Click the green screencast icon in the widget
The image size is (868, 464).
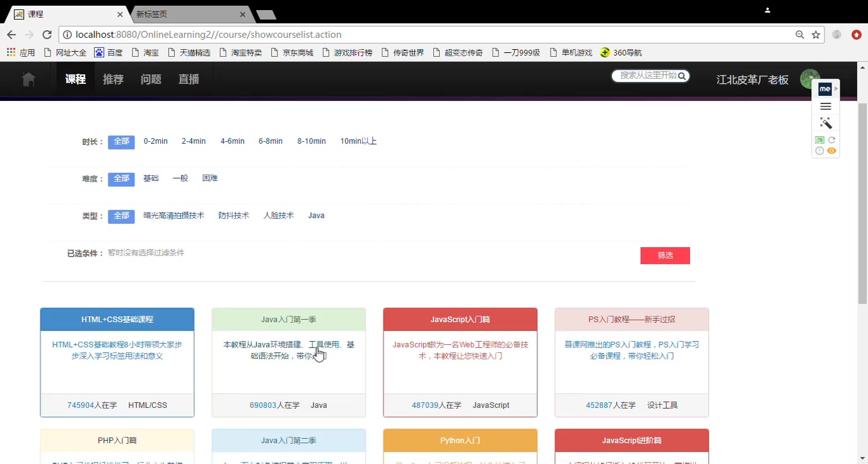tap(819, 139)
